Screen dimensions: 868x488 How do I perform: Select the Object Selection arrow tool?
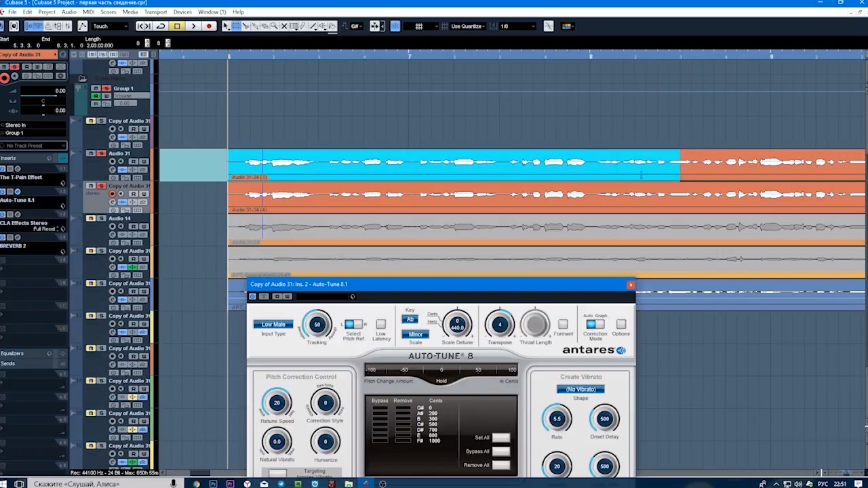[226, 26]
